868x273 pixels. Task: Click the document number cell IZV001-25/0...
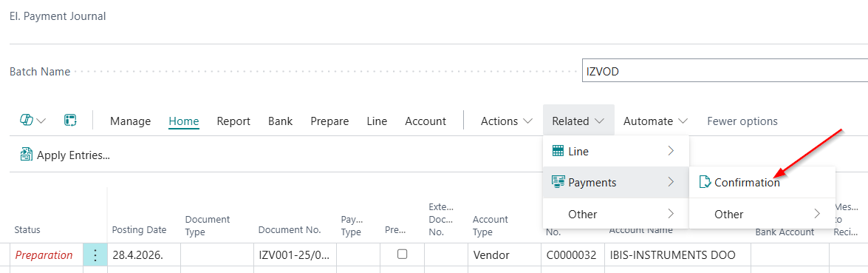pyautogui.click(x=295, y=255)
